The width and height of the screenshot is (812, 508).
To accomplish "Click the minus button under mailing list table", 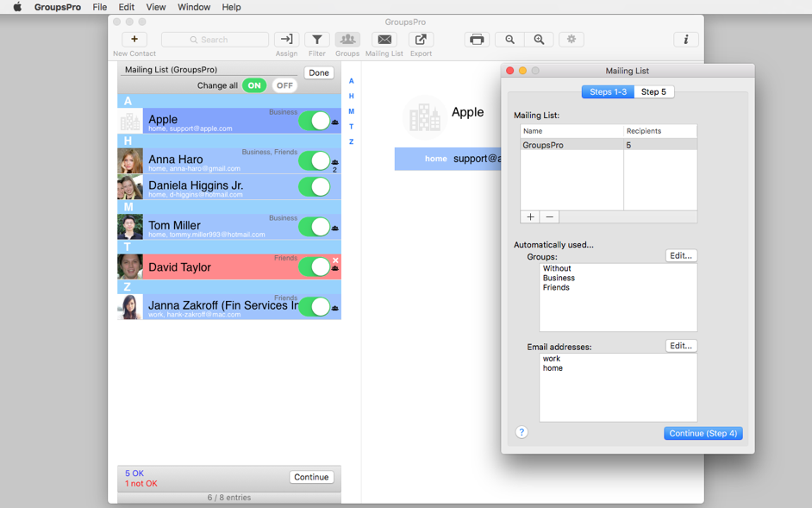I will point(549,216).
